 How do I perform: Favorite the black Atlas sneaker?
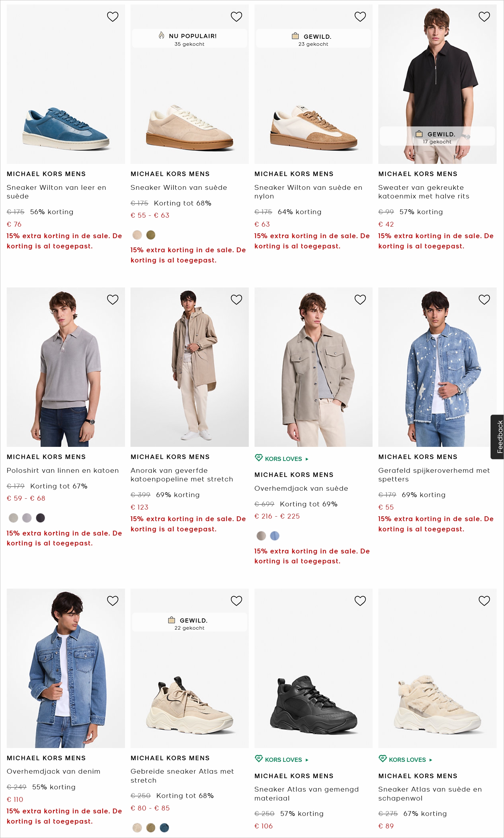tap(360, 601)
